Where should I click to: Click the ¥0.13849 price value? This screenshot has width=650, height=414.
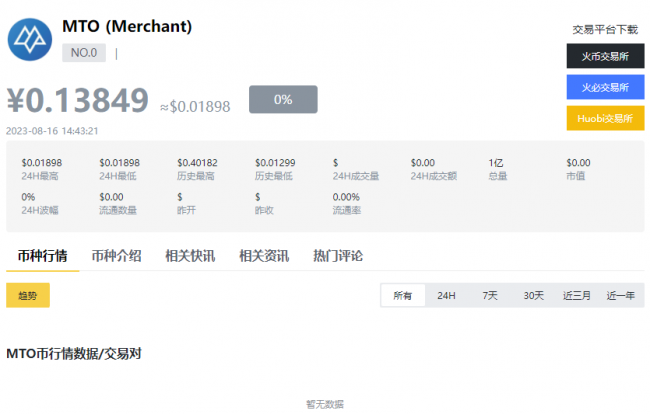78,100
